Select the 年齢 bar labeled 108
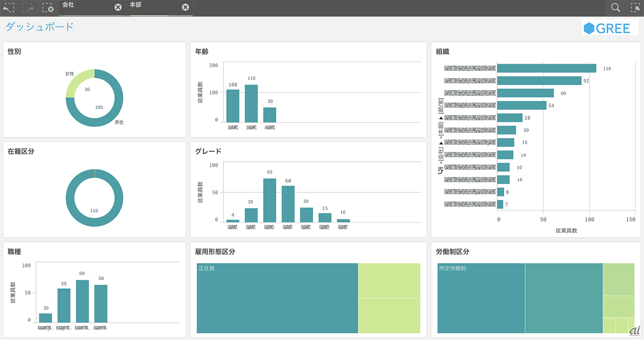The image size is (644, 340). coord(233,106)
